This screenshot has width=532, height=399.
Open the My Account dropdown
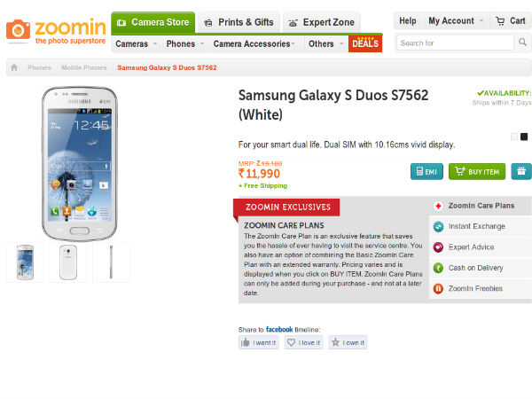click(456, 20)
